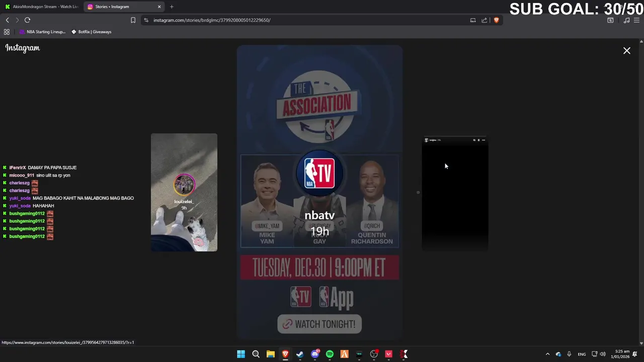644x362 pixels.
Task: Bookmark this page from the address bar
Action: pyautogui.click(x=133, y=20)
